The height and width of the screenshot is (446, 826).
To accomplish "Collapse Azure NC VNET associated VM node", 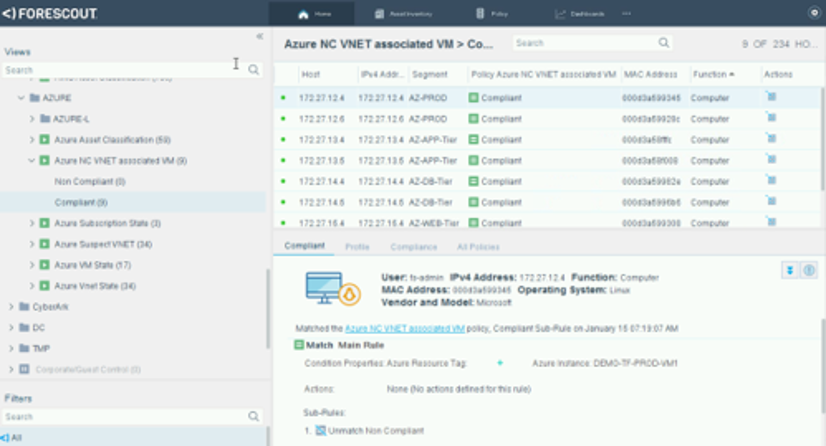I will coord(33,160).
